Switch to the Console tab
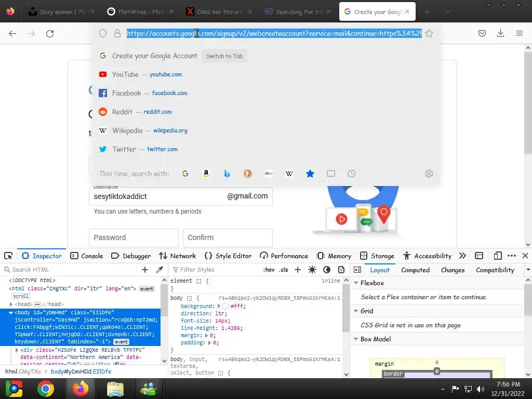Image resolution: width=532 pixels, height=399 pixels. pos(87,256)
